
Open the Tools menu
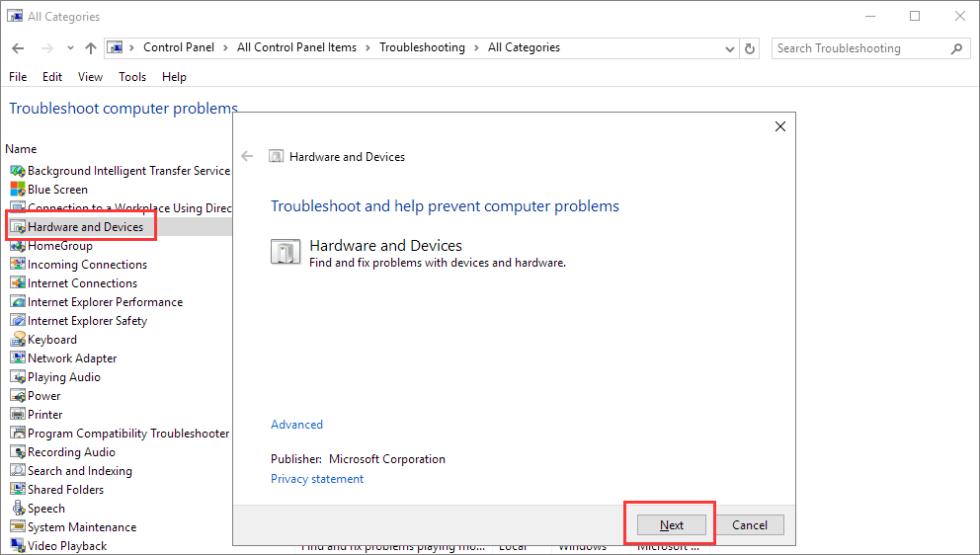pos(132,77)
